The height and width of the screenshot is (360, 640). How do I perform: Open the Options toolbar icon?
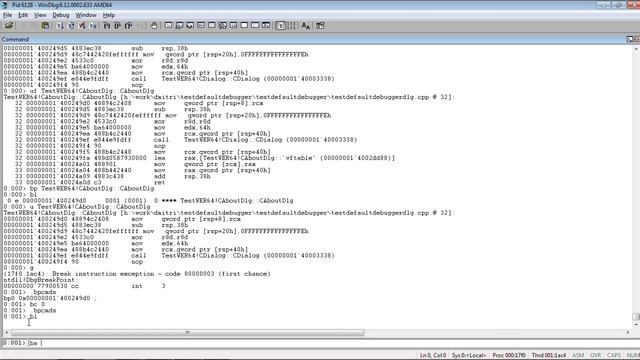(x=320, y=26)
